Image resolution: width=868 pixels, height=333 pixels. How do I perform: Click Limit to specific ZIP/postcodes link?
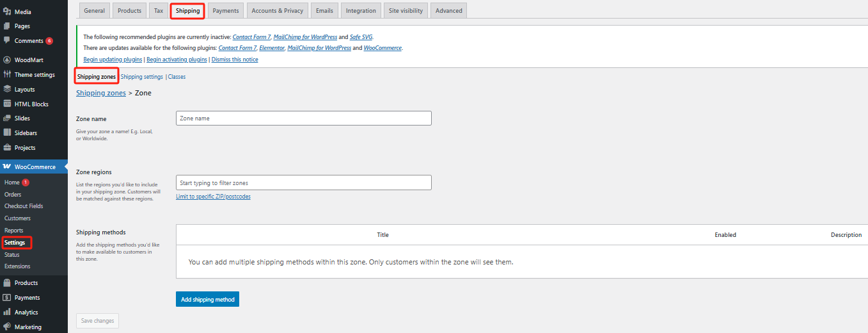213,197
